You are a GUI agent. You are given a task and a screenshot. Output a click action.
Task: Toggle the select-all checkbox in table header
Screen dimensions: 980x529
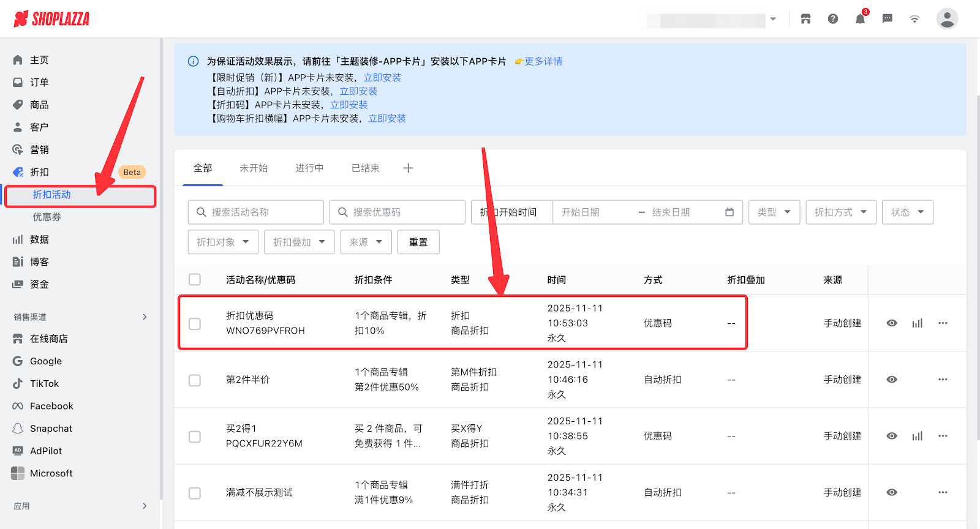[195, 280]
